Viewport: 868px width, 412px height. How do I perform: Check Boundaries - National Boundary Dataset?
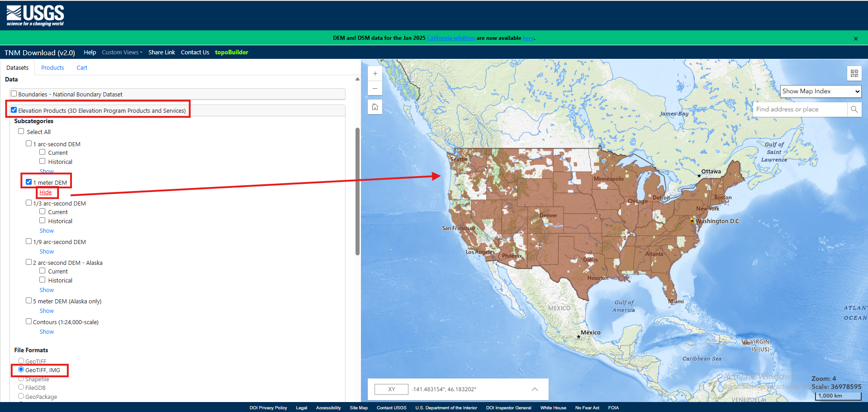coord(14,94)
